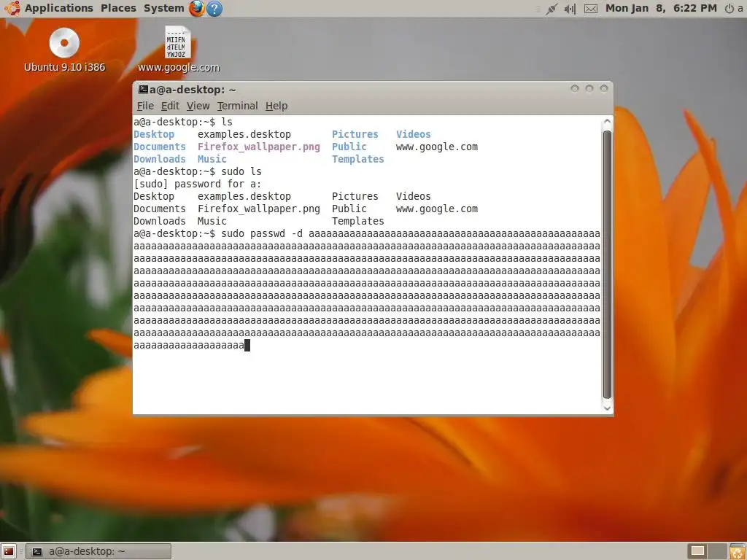Click blue 'Videos' in first ls output
747x560 pixels.
(413, 134)
